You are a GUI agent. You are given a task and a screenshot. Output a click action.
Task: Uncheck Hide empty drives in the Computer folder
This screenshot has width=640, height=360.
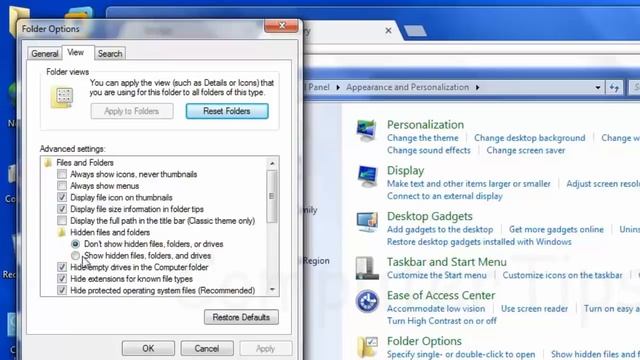click(62, 267)
